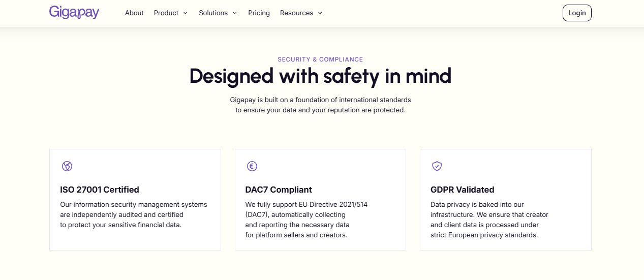
Task: Expand the Resources chevron arrow
Action: point(320,13)
